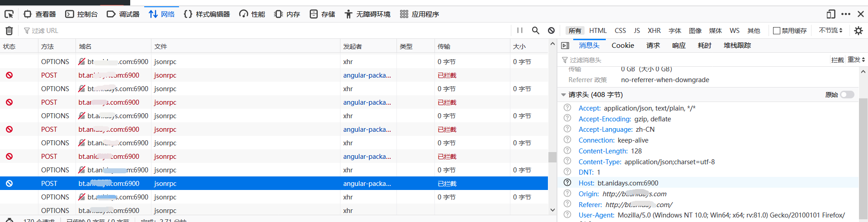Toggle responsive design mode icon
The width and height of the screenshot is (868, 222).
830,14
